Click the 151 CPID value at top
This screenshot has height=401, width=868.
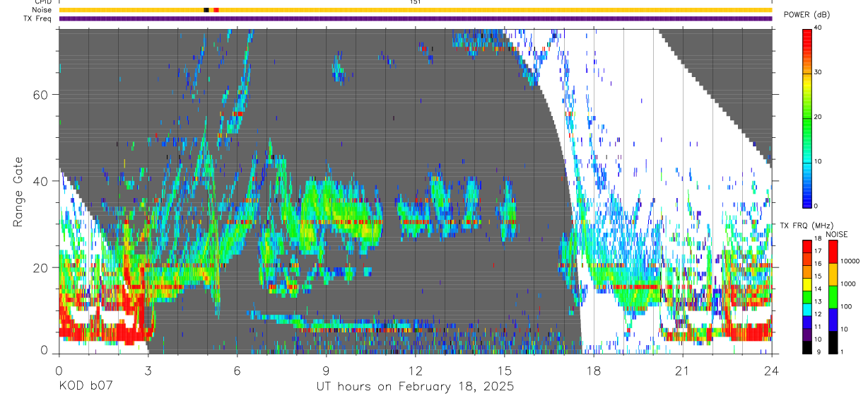415,2
